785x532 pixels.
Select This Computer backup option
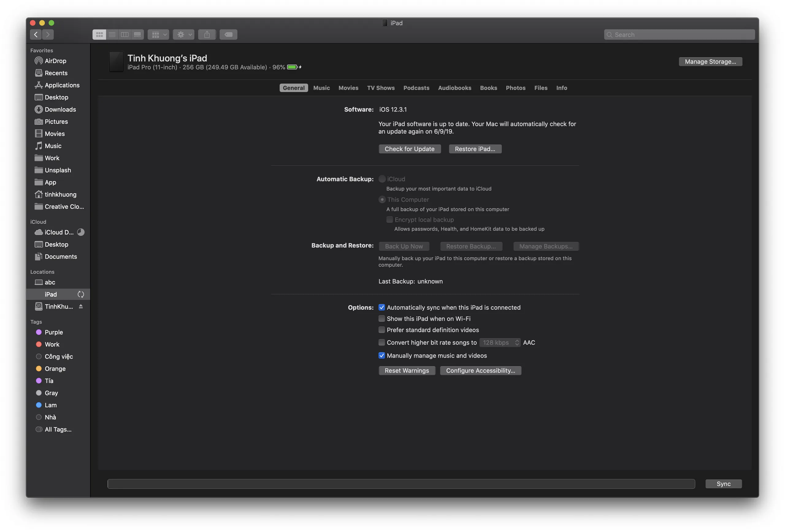(382, 199)
